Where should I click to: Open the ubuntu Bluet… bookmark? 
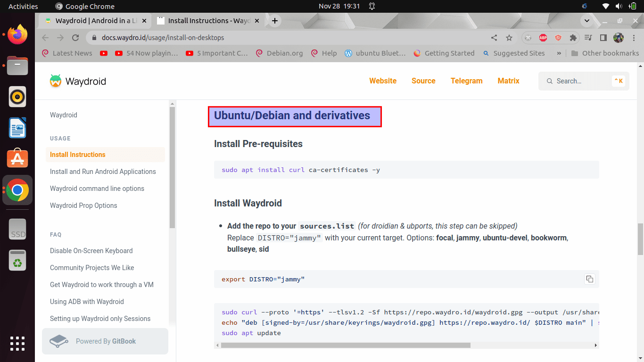(x=375, y=53)
